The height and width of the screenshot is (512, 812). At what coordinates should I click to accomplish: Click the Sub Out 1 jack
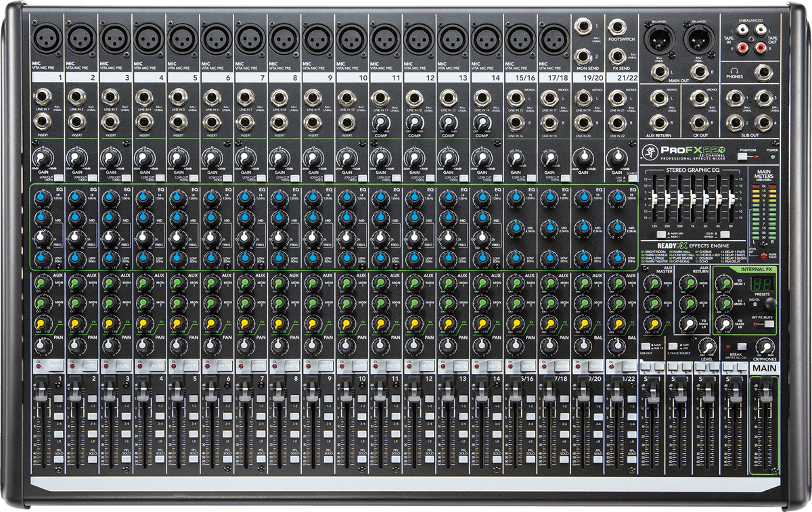tap(734, 99)
